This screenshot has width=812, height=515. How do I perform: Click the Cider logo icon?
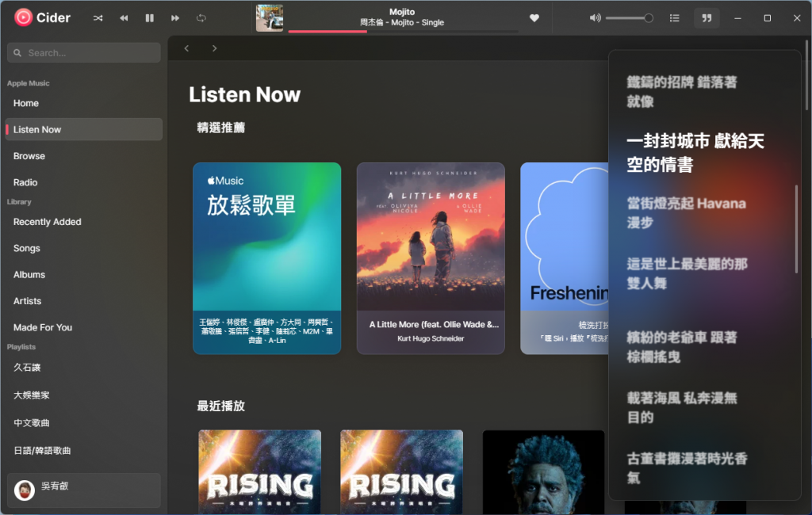tap(24, 17)
